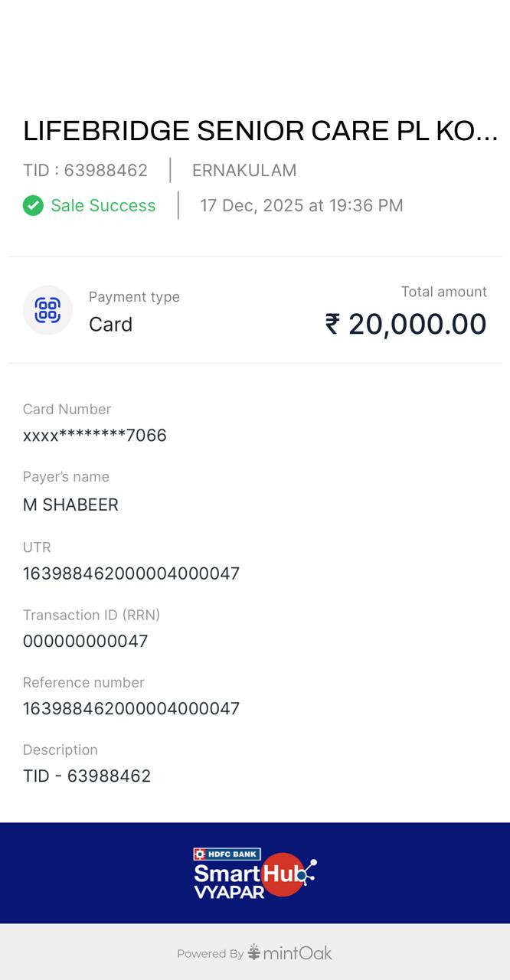Viewport: 510px width, 980px height.
Task: Click the HDFC Bank SmartHub Vyapar logo
Action: (x=255, y=873)
